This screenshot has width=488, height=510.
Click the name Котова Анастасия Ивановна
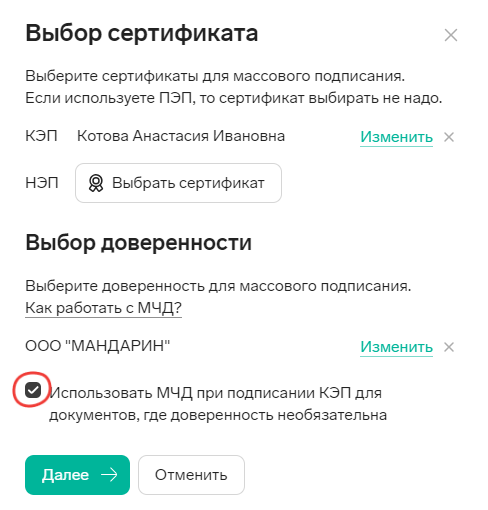point(181,136)
